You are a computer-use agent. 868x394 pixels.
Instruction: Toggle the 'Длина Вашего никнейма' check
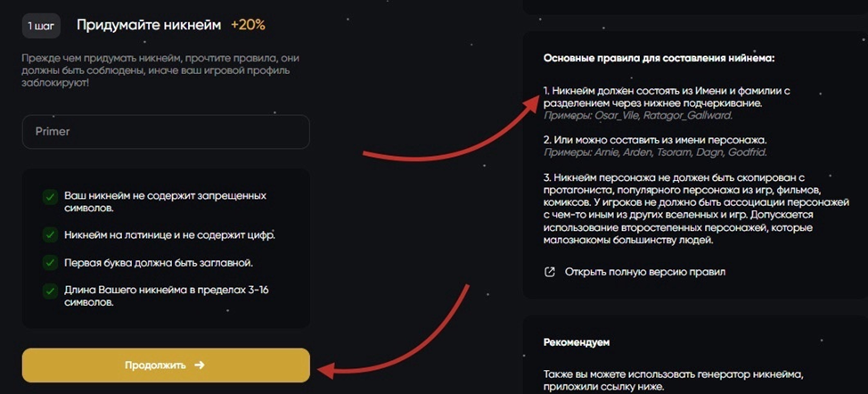(49, 291)
